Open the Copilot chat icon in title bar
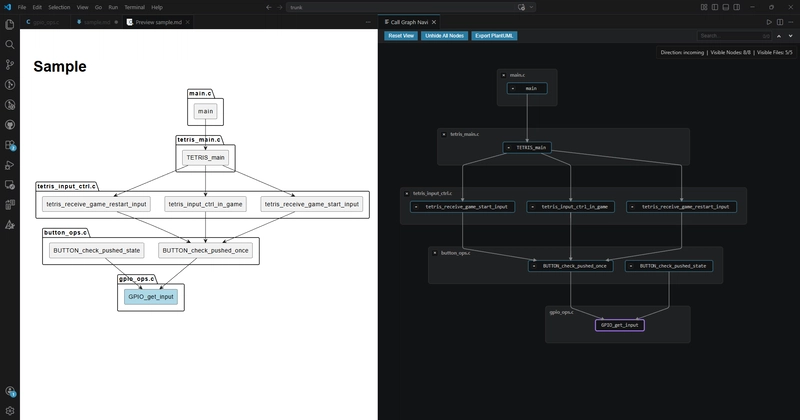The width and height of the screenshot is (800, 420). coord(521,7)
